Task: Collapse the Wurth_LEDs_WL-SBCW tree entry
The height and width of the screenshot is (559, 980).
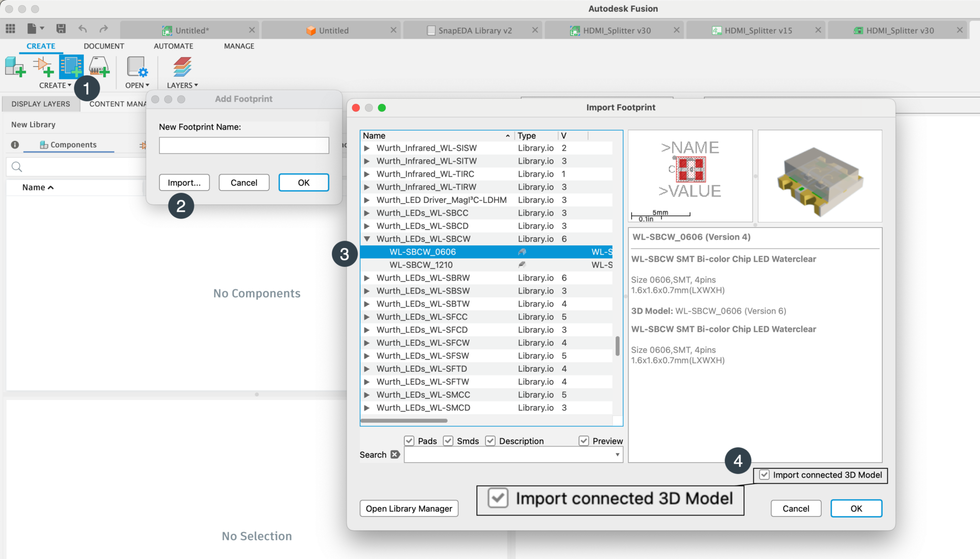Action: [367, 238]
